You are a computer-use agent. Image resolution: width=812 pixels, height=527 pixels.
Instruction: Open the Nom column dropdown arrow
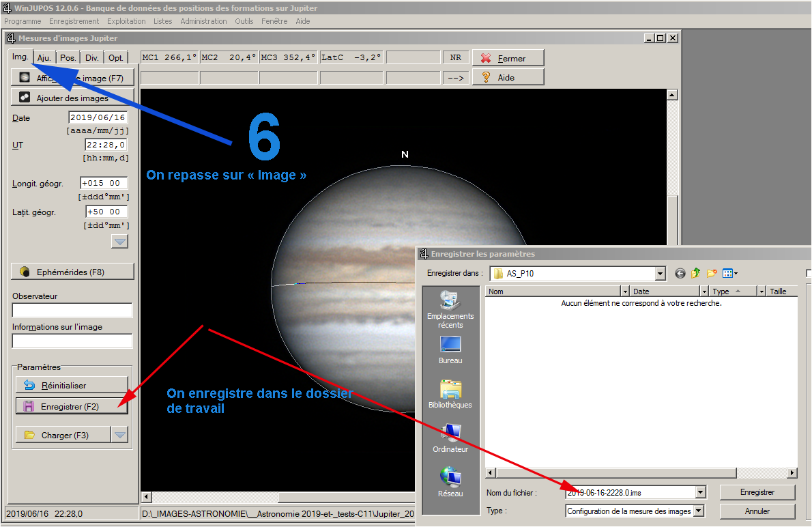pyautogui.click(x=625, y=291)
